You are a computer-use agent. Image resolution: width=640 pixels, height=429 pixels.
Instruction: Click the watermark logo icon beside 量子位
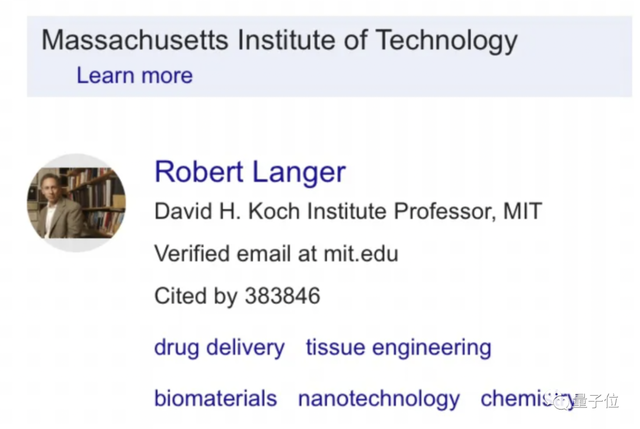pyautogui.click(x=561, y=400)
